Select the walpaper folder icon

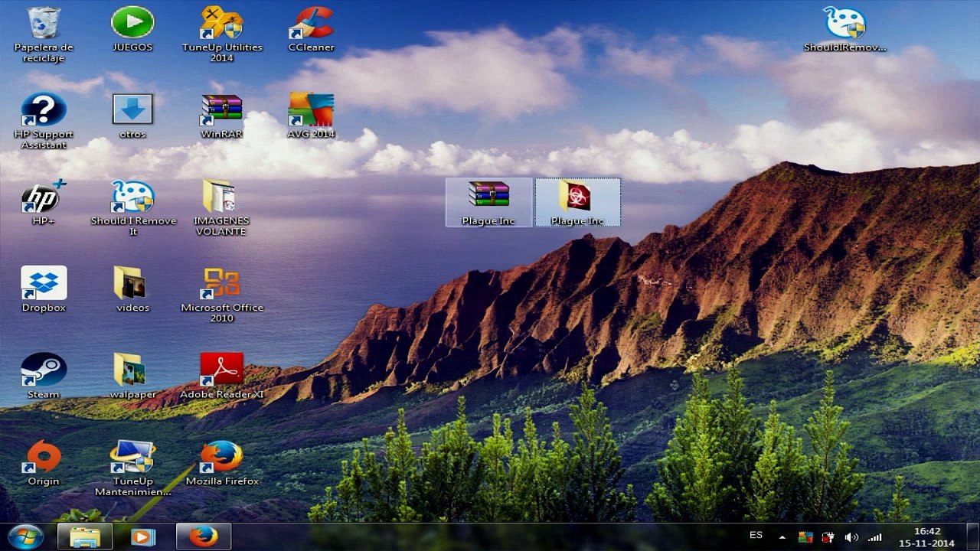(x=132, y=377)
